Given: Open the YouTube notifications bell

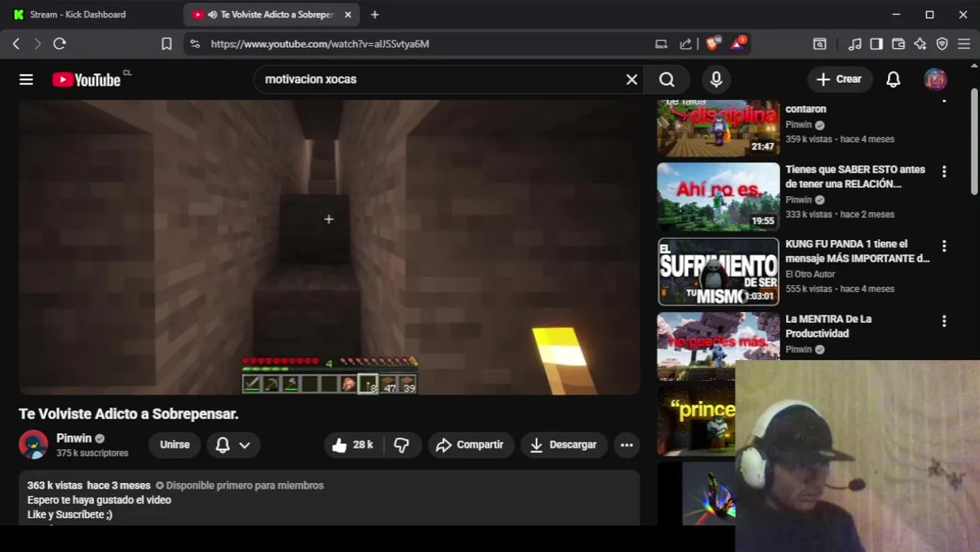Looking at the screenshot, I should coord(893,79).
